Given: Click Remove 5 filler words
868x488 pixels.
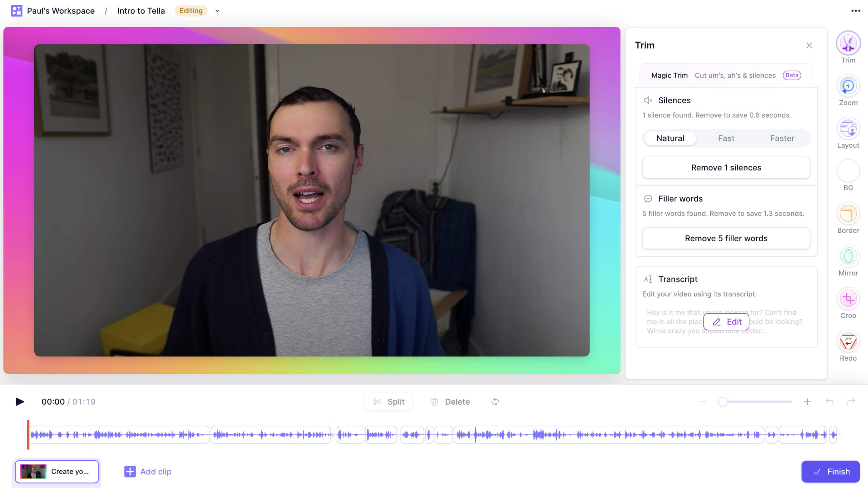Looking at the screenshot, I should click(x=726, y=238).
